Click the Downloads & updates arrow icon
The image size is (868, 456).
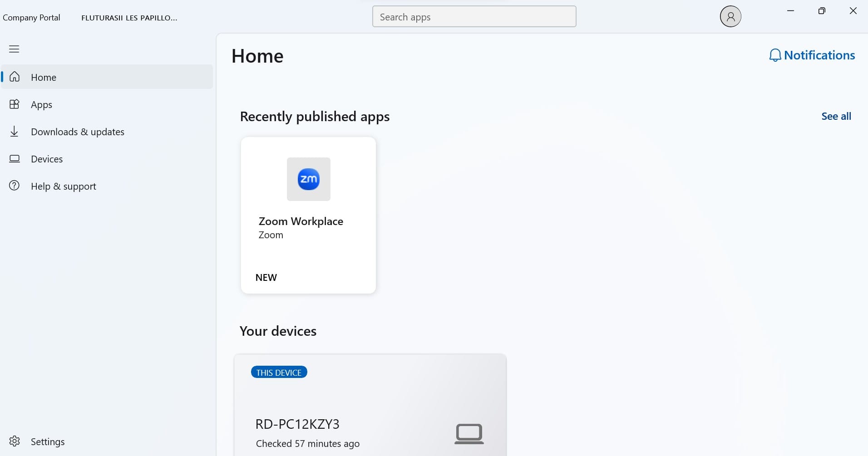coord(15,131)
